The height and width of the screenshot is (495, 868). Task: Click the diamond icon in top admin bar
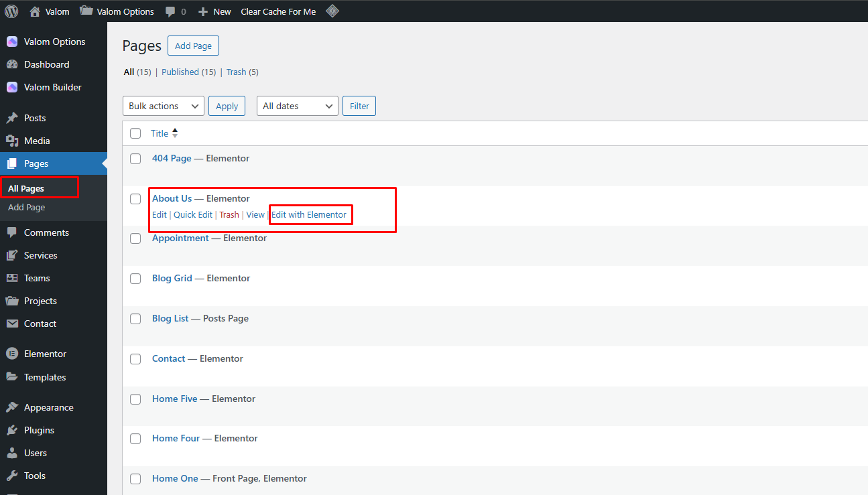click(x=332, y=11)
